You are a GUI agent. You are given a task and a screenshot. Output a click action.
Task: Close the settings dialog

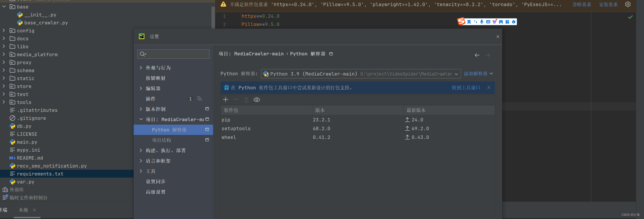498,37
